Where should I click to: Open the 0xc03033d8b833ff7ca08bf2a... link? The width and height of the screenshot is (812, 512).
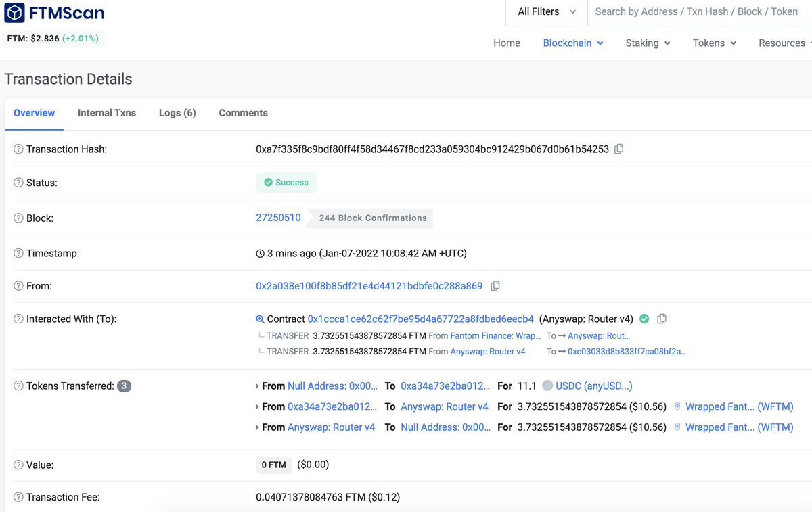coord(627,352)
